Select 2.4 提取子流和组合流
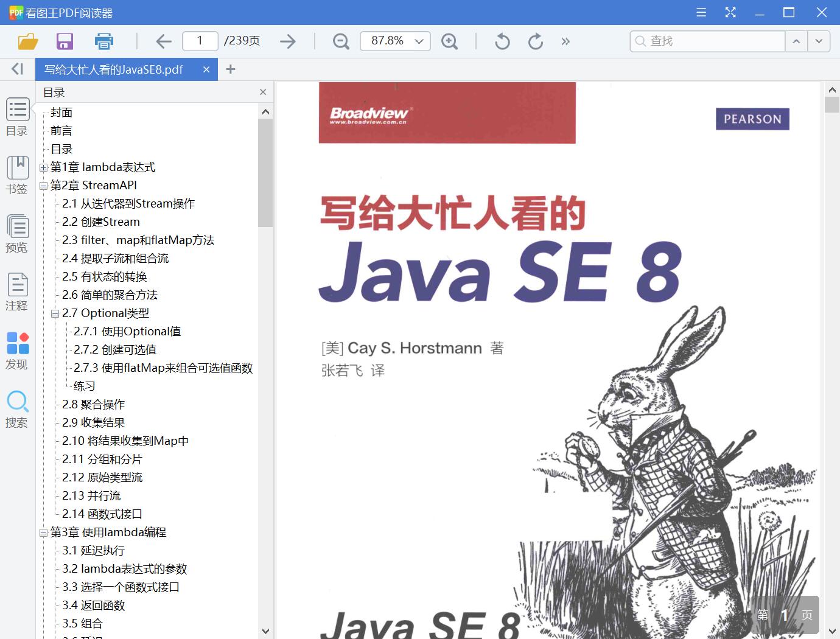This screenshot has height=639, width=840. 116,259
